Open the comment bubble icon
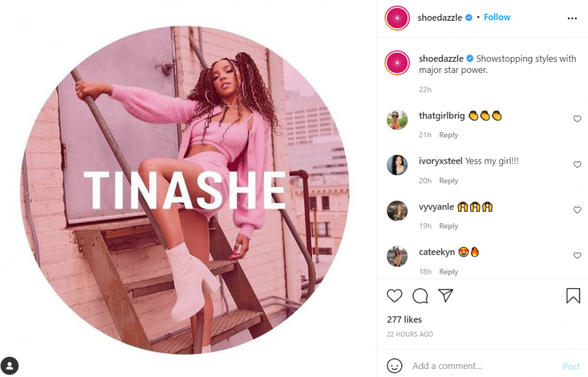Screen dimensions: 588x377 tap(420, 296)
